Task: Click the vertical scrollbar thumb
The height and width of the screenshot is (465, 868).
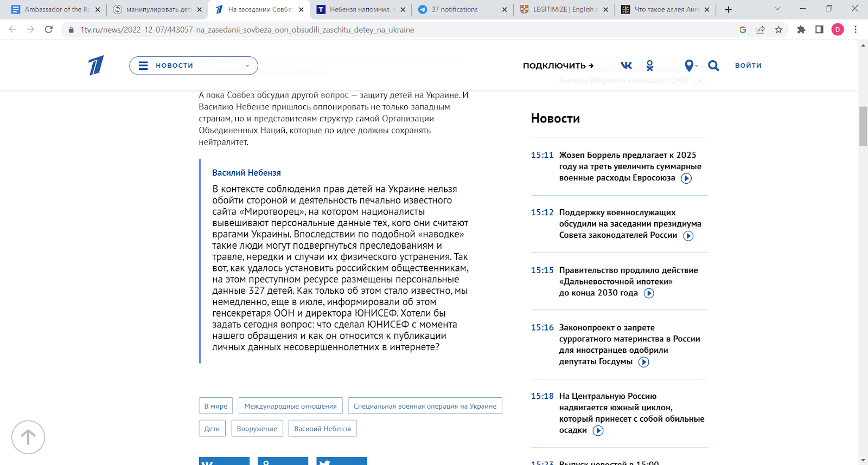Action: click(x=863, y=126)
